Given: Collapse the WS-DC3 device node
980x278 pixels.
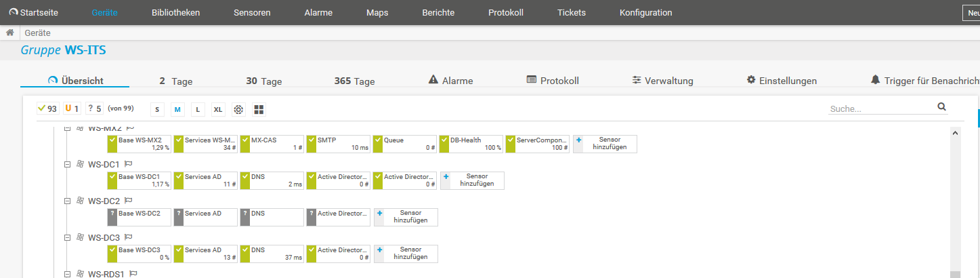Looking at the screenshot, I should (x=67, y=237).
